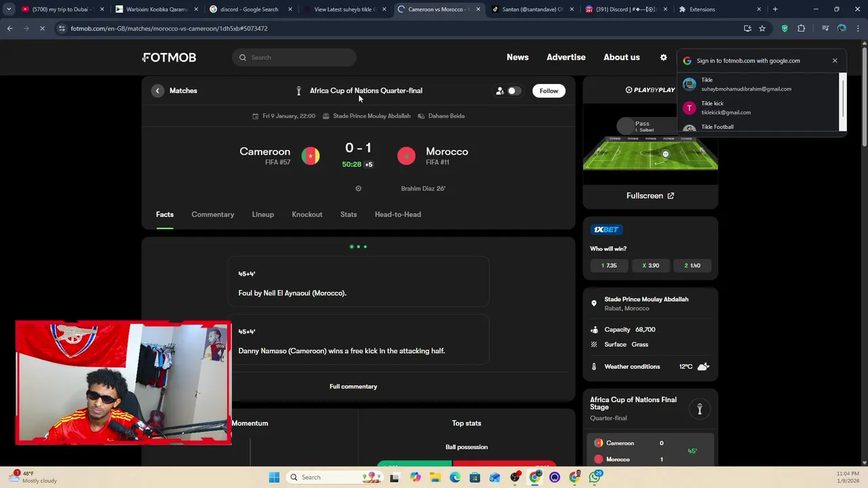Click the Cameroon team flag crest

pos(311,156)
